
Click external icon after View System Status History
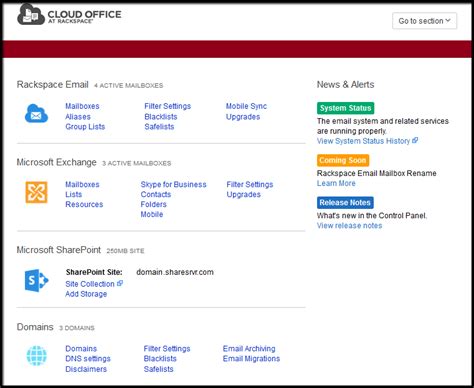(x=415, y=140)
